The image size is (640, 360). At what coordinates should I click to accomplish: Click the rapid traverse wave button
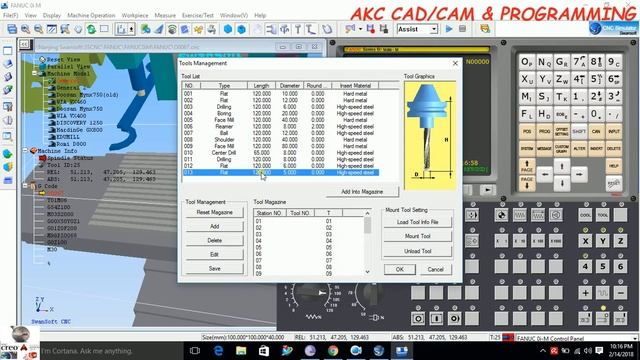603,293
